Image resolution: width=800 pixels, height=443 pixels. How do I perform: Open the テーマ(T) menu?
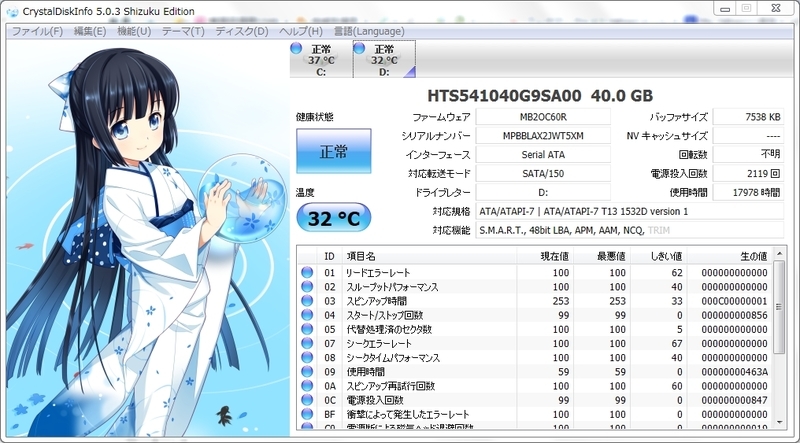point(183,31)
